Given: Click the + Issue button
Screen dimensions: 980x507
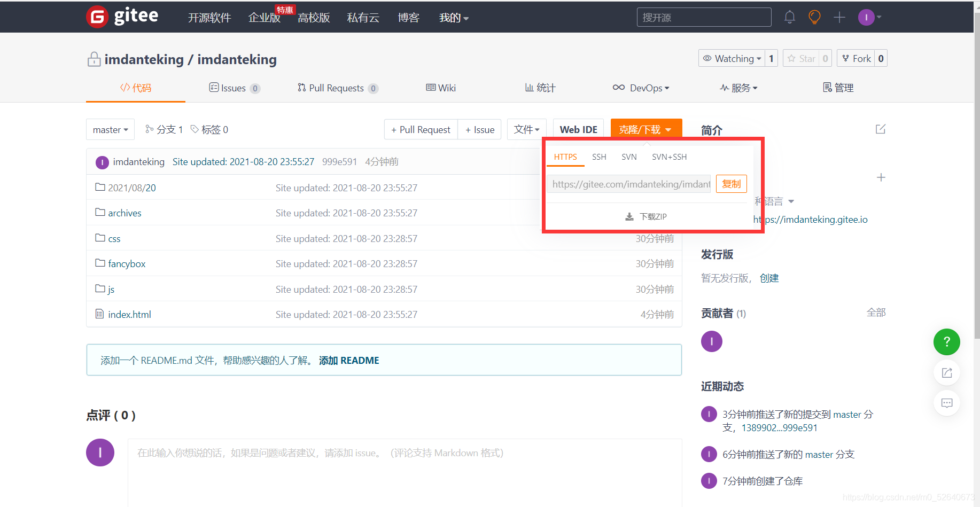Looking at the screenshot, I should pyautogui.click(x=480, y=129).
